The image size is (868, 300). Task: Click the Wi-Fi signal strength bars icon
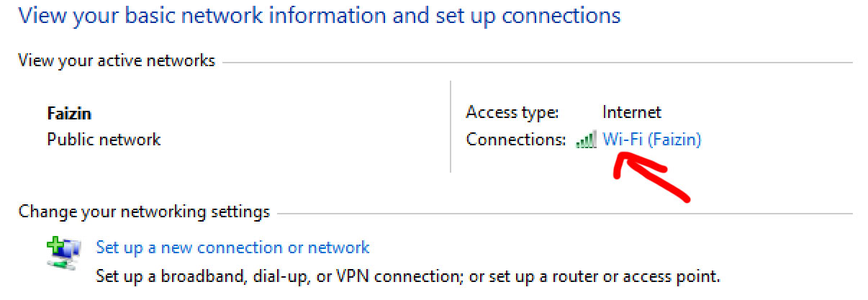(586, 140)
